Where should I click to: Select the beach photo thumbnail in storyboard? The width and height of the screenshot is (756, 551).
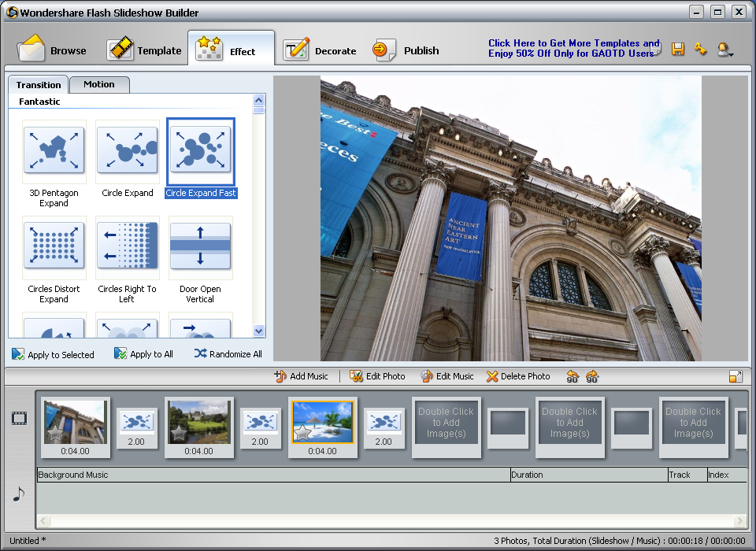coord(322,422)
